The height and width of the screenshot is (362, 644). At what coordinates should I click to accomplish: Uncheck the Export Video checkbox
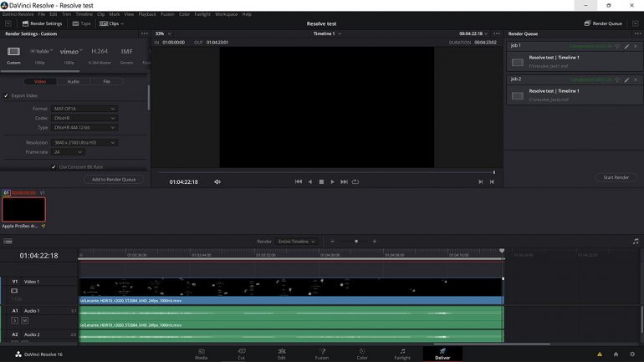click(6, 95)
